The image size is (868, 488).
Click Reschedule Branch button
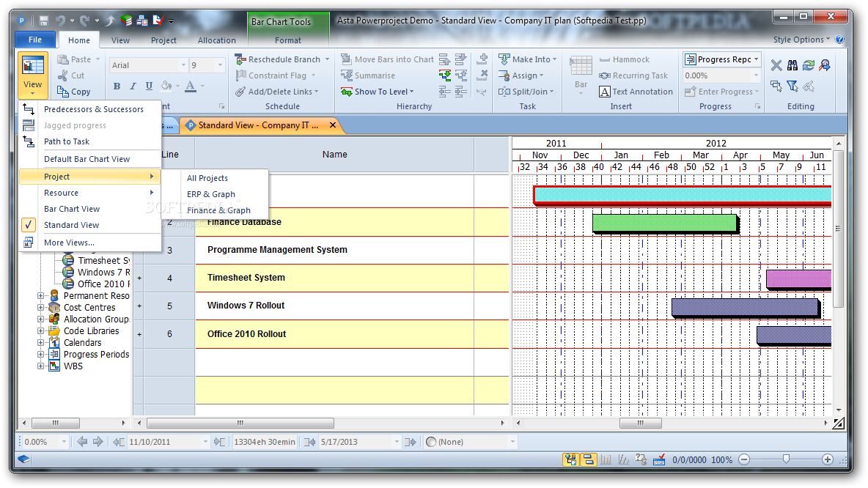point(282,59)
